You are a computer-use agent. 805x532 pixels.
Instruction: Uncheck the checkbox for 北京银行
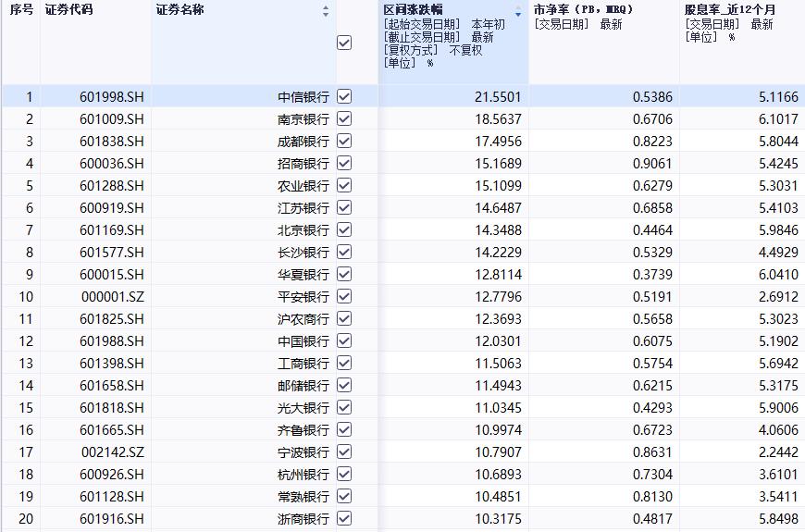click(x=344, y=229)
